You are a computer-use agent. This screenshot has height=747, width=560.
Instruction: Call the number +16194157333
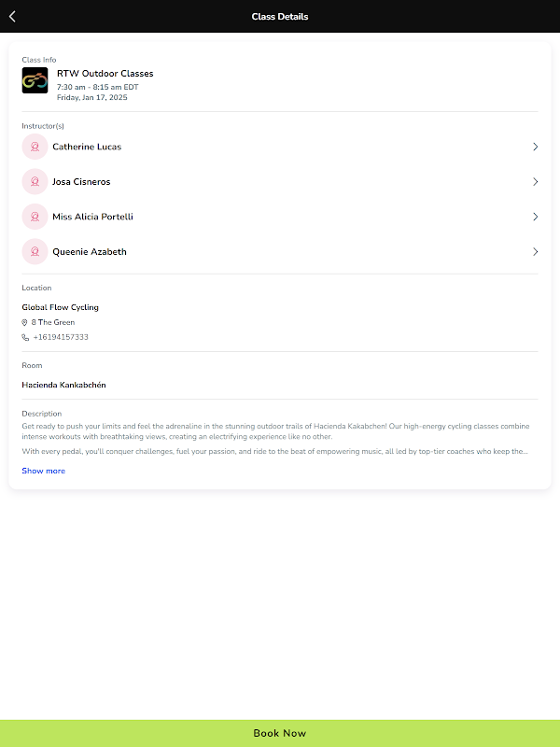click(x=61, y=337)
